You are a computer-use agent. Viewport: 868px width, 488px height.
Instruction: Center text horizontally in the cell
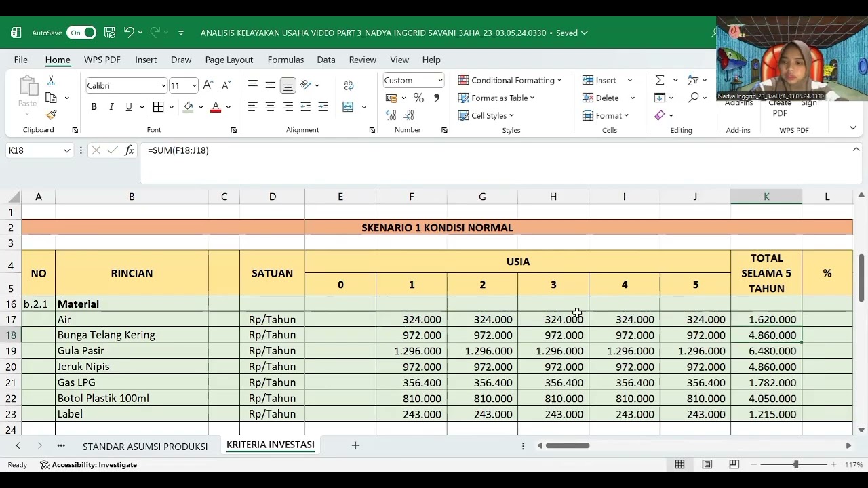click(270, 107)
